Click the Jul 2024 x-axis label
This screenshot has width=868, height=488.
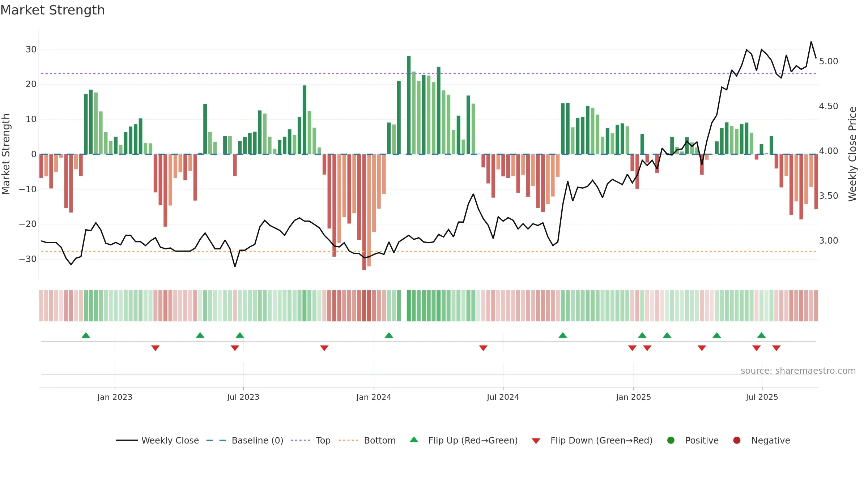click(503, 397)
